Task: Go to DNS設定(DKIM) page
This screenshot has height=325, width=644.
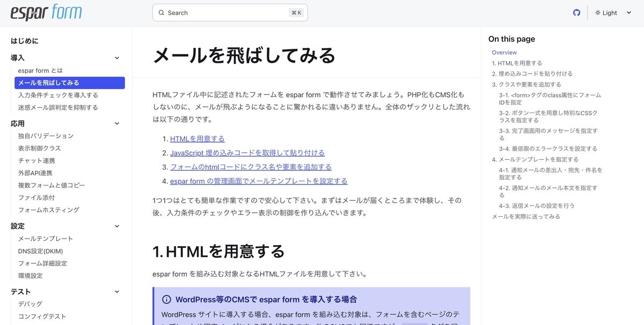Action: (x=40, y=251)
